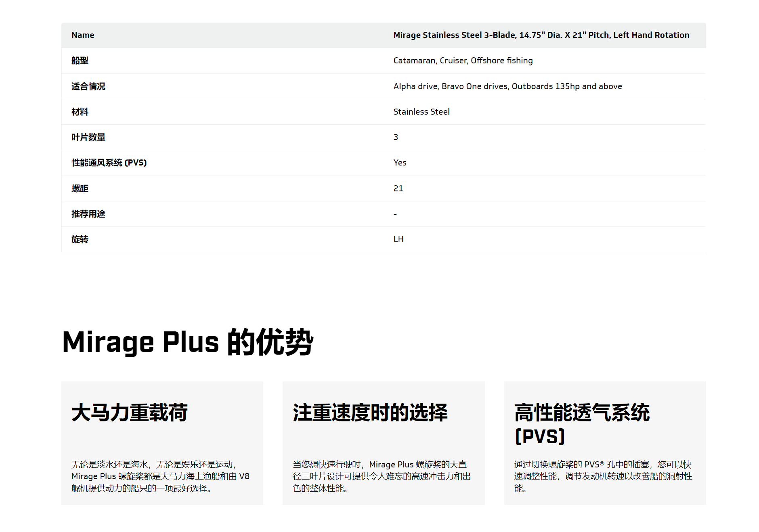Click the Mirage Plus 的优势 section heading
Image resolution: width=759 pixels, height=532 pixels.
(x=188, y=342)
